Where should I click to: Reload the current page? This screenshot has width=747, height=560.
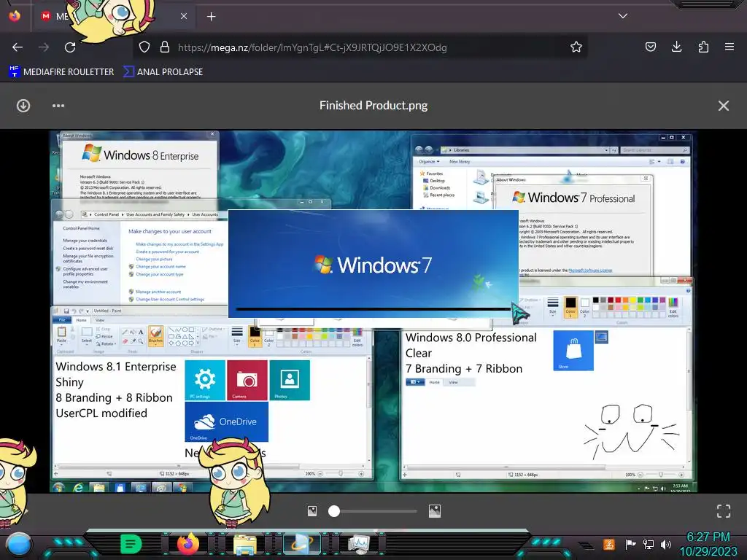(x=70, y=47)
